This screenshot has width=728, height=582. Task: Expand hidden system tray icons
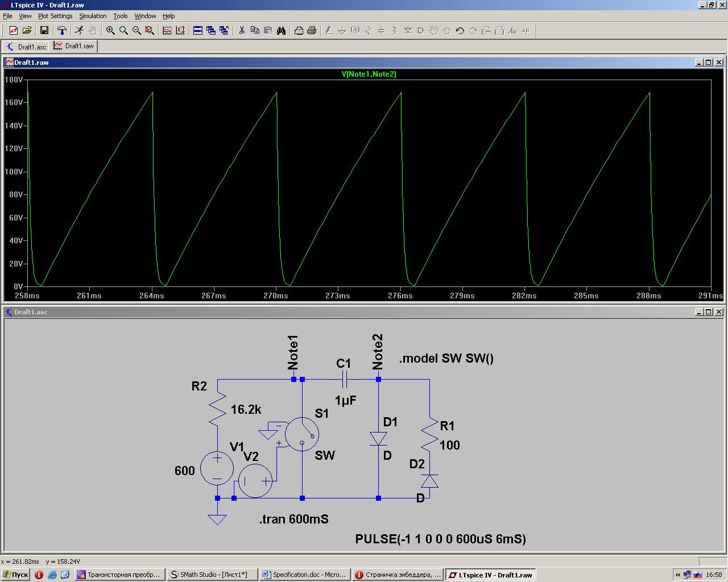pos(678,575)
